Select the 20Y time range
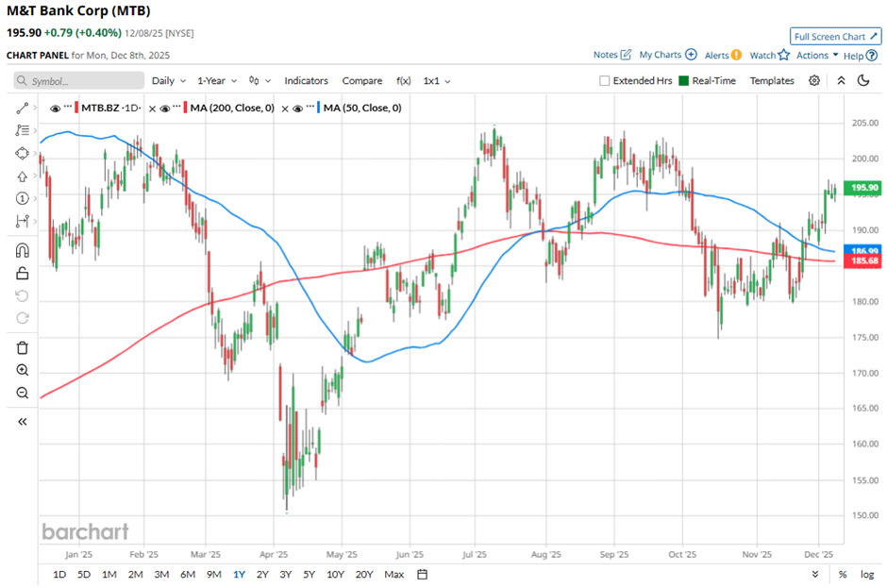 tap(364, 575)
